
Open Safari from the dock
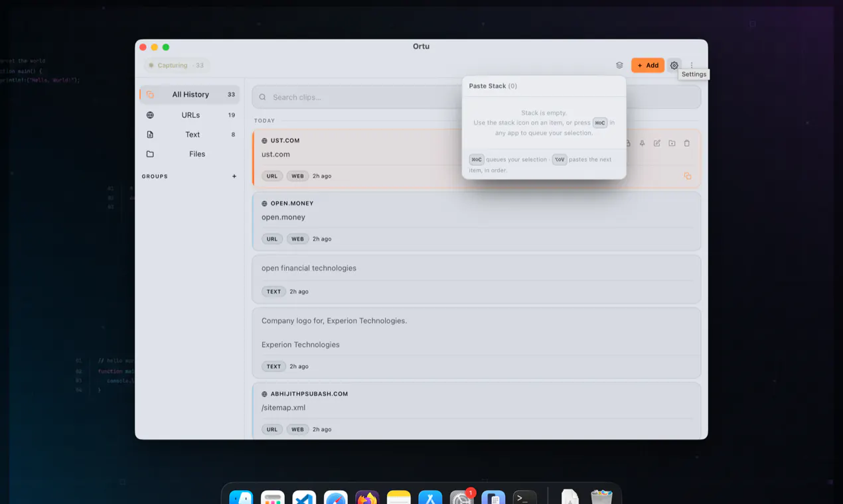pyautogui.click(x=336, y=497)
